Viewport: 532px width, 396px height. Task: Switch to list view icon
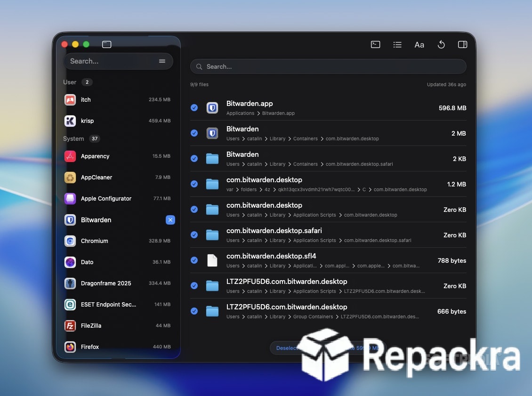coord(397,44)
